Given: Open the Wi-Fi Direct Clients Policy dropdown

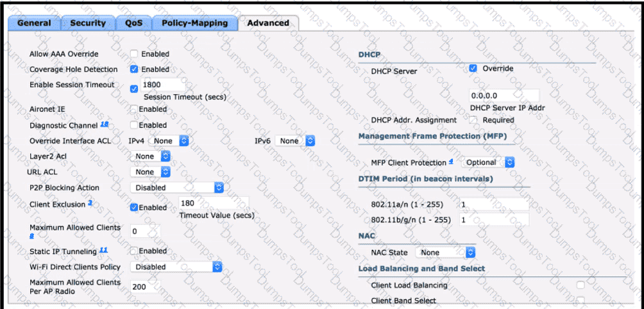Looking at the screenshot, I should tap(176, 267).
